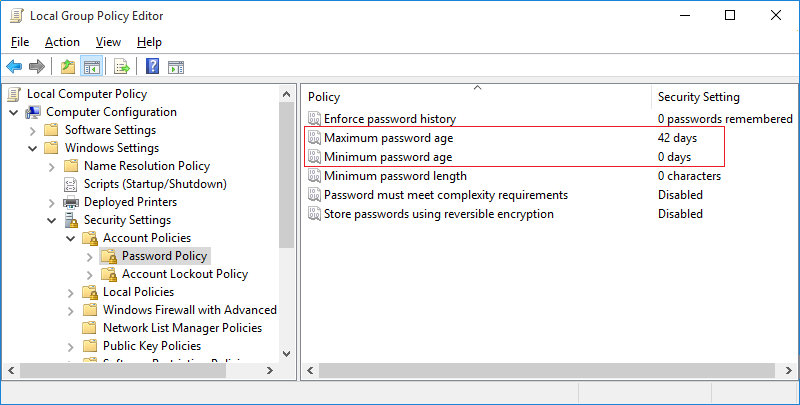Collapse the Account Policies tree node
This screenshot has height=405, width=800.
(71, 238)
